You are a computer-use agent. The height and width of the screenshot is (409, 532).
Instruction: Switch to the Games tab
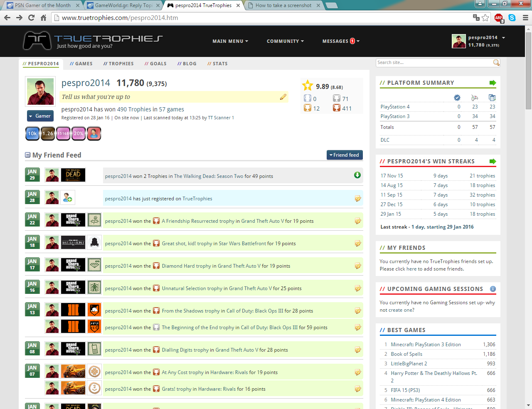click(x=81, y=64)
